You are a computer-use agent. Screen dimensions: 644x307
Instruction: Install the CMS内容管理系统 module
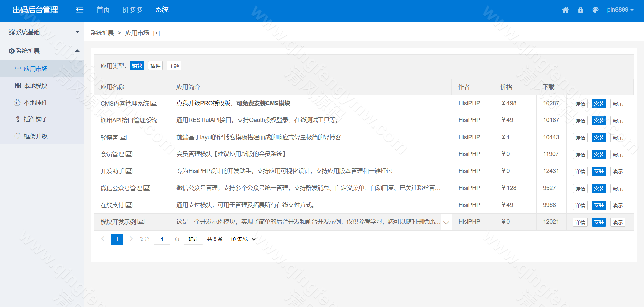(599, 103)
